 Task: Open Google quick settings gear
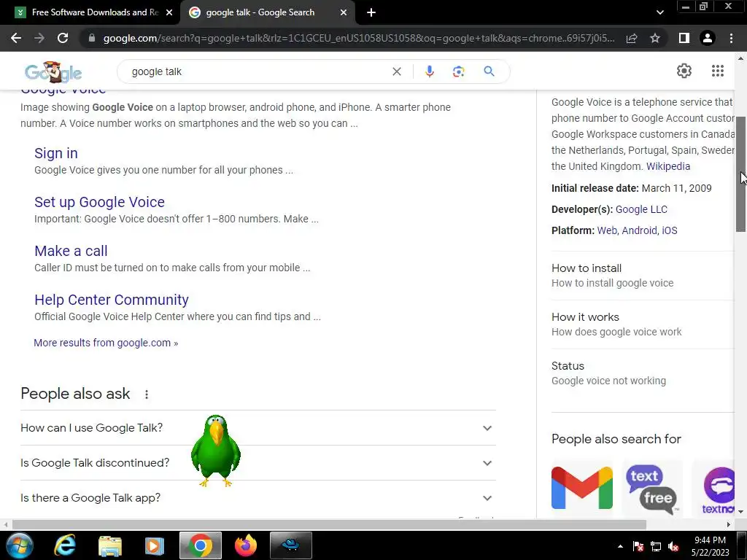pos(684,71)
